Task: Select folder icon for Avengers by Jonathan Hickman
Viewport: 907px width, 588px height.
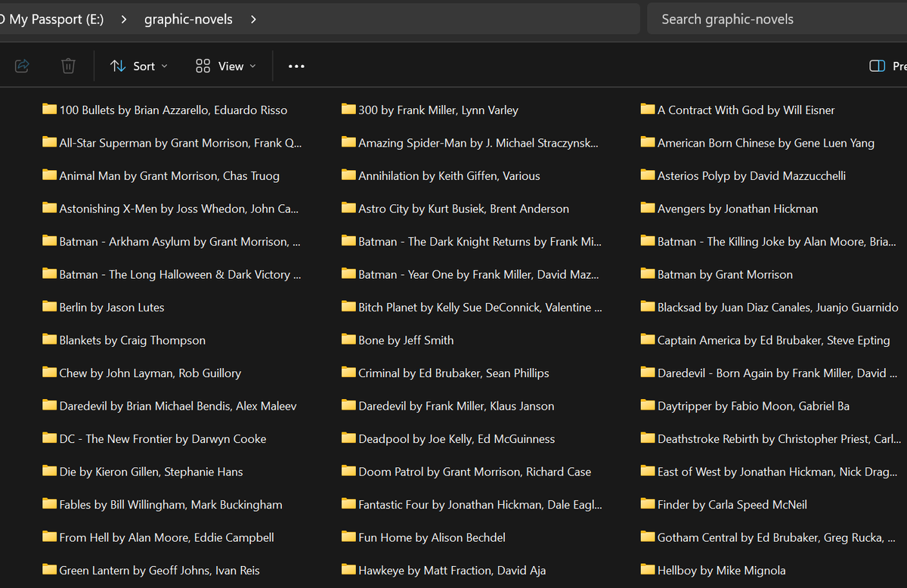Action: 648,208
